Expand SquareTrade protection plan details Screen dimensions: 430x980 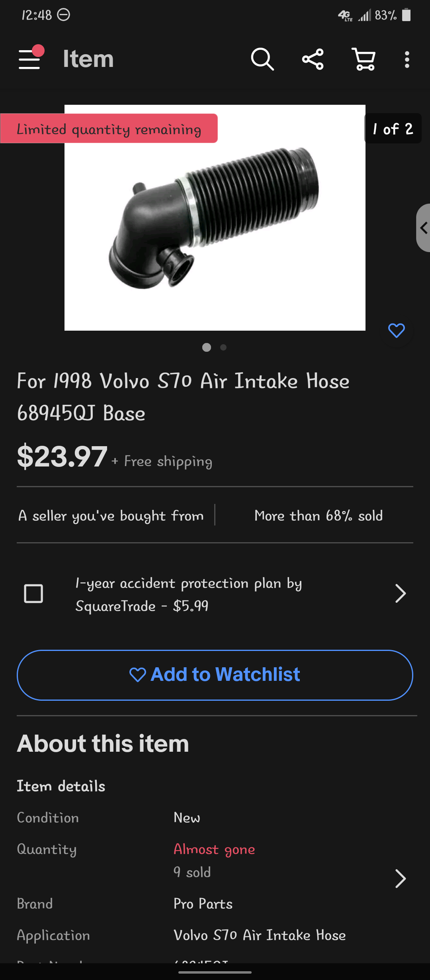[400, 594]
